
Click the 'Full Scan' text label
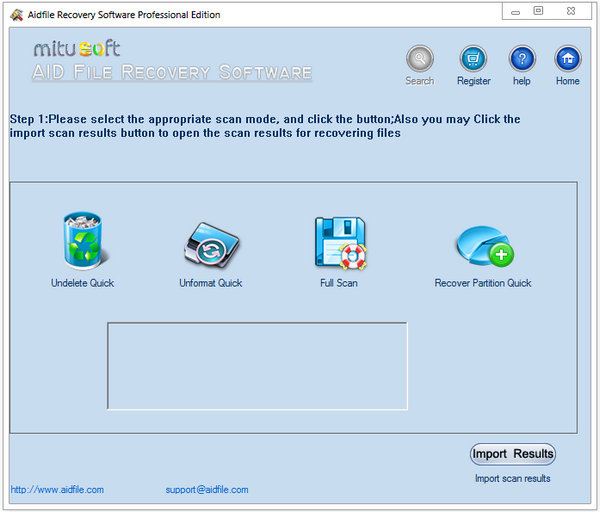coord(338,283)
